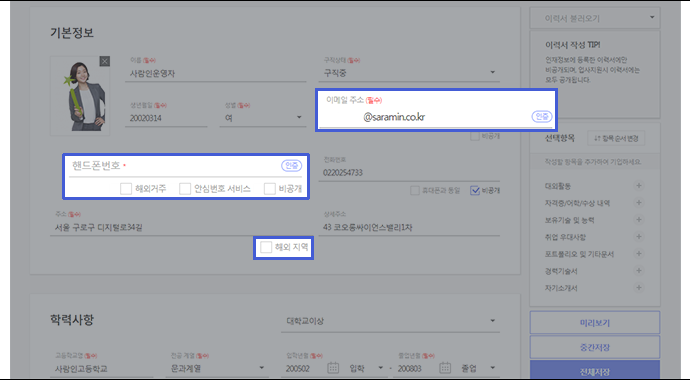
Task: Add the 경력기술서 section via plus icon
Action: 639,270
